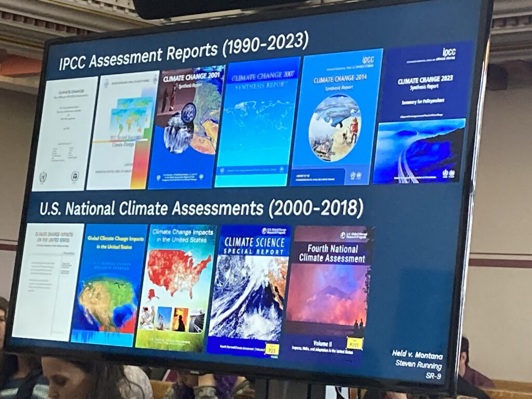
Task: Click 'Volume II' on the Fourth Assessment cover
Action: click(322, 343)
